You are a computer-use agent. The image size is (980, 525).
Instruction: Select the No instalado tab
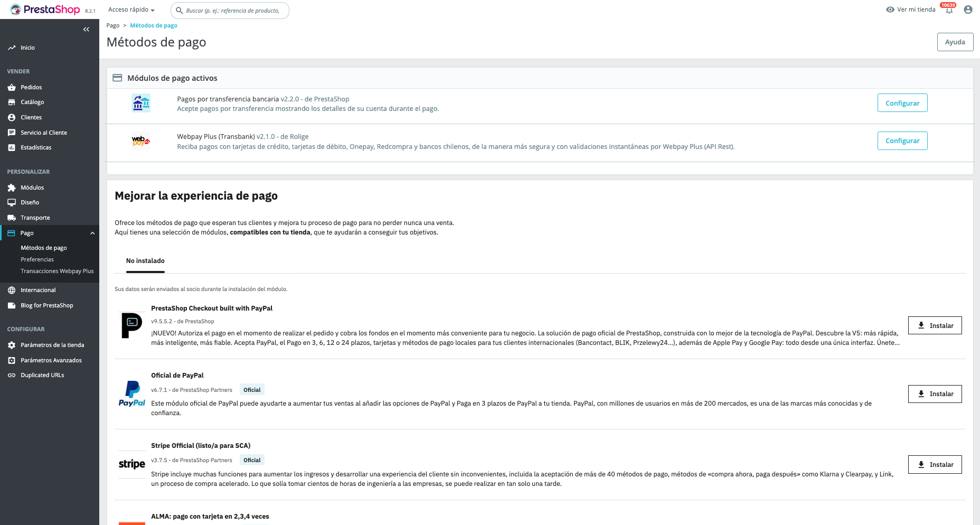click(x=145, y=261)
